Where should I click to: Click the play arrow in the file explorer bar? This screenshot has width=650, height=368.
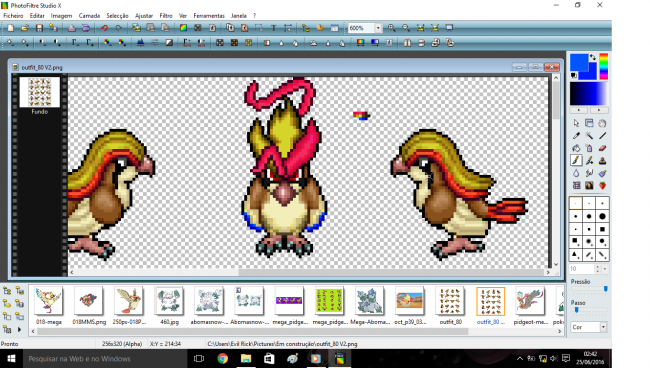click(19, 330)
